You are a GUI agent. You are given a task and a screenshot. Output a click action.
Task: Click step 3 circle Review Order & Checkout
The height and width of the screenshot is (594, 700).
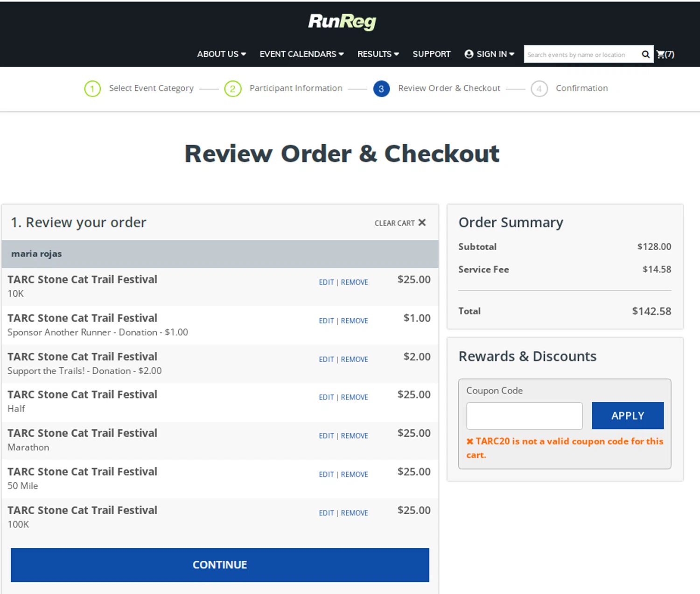coord(381,89)
